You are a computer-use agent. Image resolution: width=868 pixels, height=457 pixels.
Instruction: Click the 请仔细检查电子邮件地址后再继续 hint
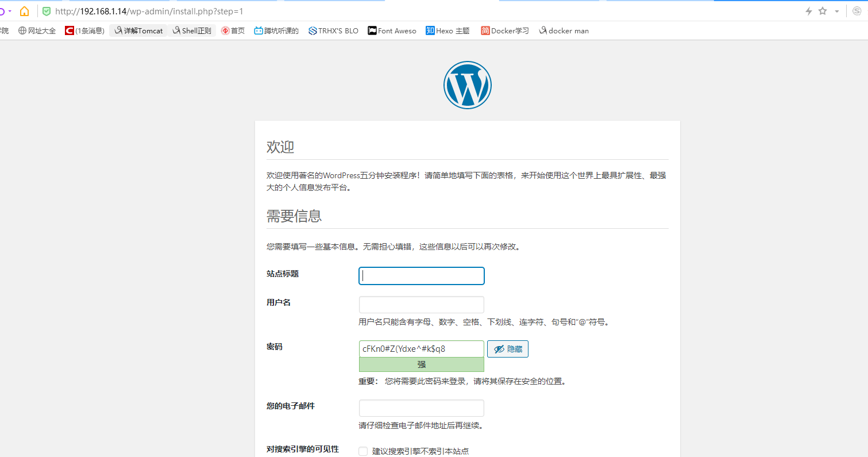pyautogui.click(x=421, y=425)
